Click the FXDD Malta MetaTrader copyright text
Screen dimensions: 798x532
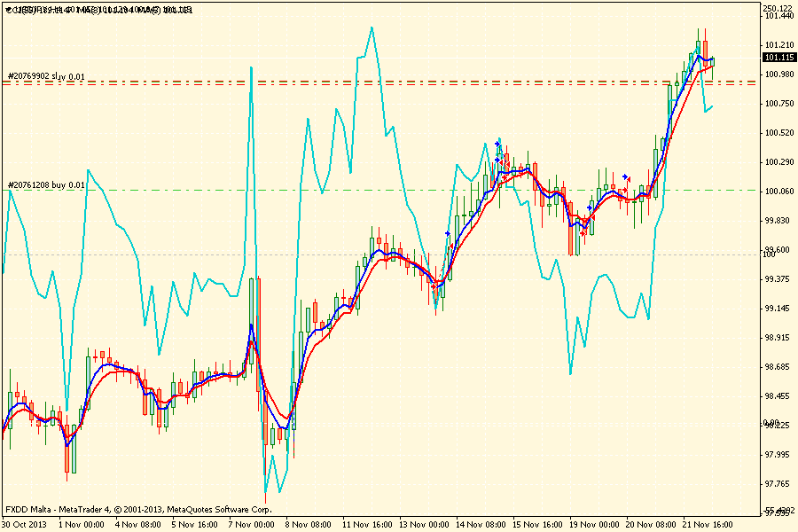pos(137,510)
